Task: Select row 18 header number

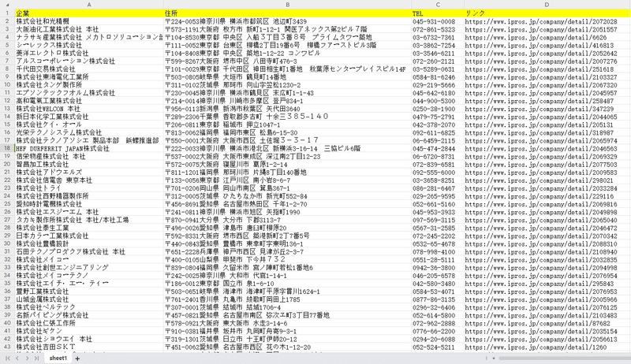Action: click(x=7, y=148)
